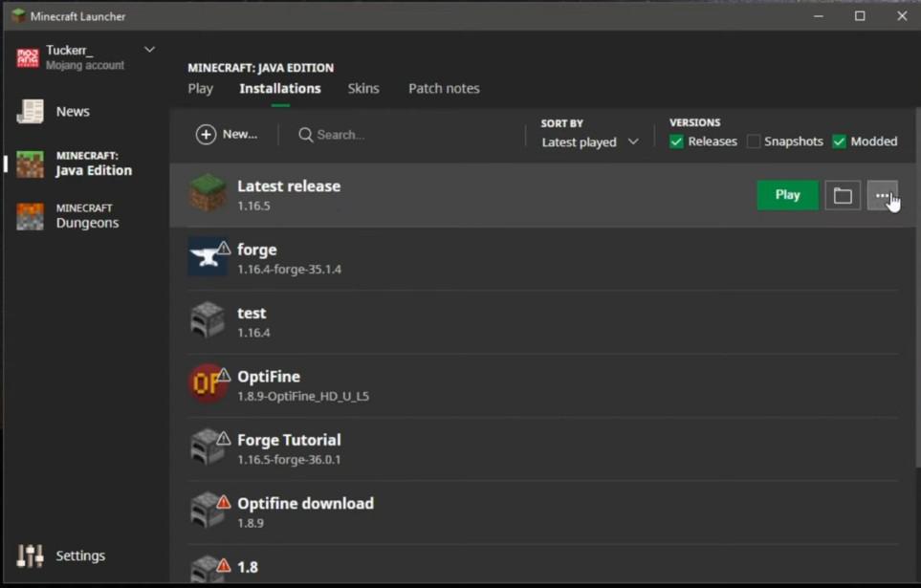Select the Forge Tutorial installation name
The height and width of the screenshot is (588, 921).
289,440
